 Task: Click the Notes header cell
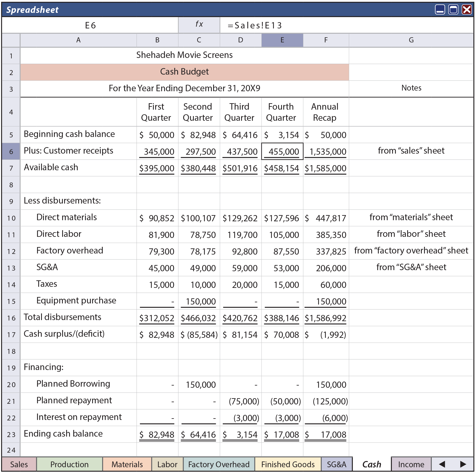tap(411, 88)
